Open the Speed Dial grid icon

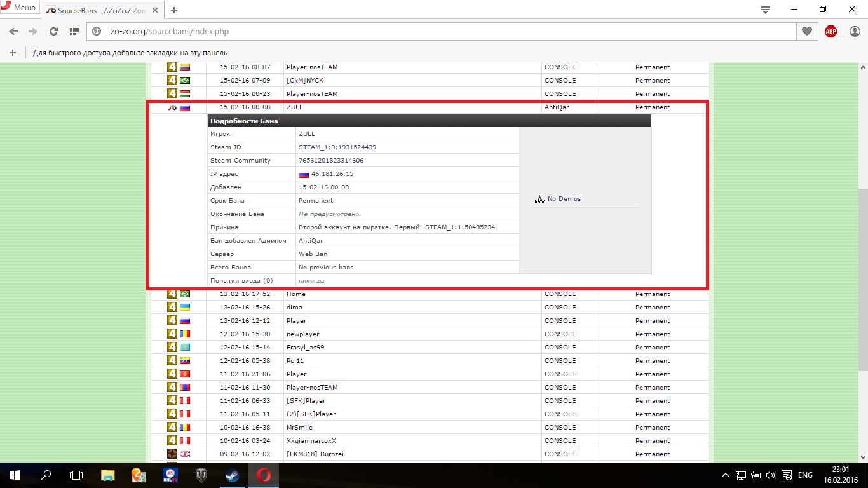click(x=74, y=31)
